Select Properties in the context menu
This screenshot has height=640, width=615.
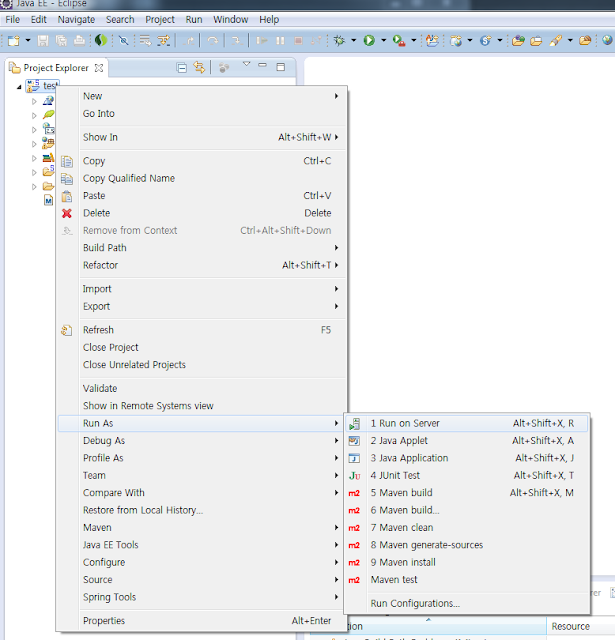pos(202,621)
